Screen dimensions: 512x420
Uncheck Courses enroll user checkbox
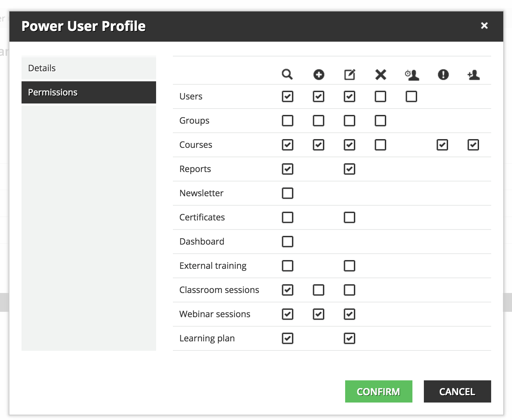473,145
